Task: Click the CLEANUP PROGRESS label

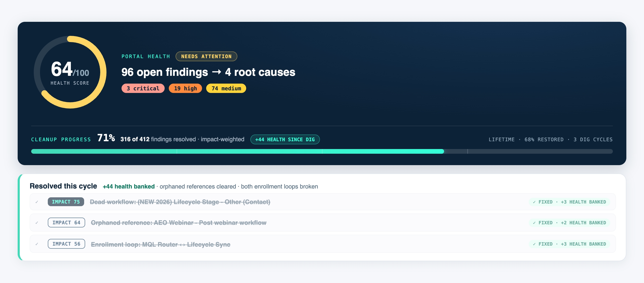Action: (61, 139)
